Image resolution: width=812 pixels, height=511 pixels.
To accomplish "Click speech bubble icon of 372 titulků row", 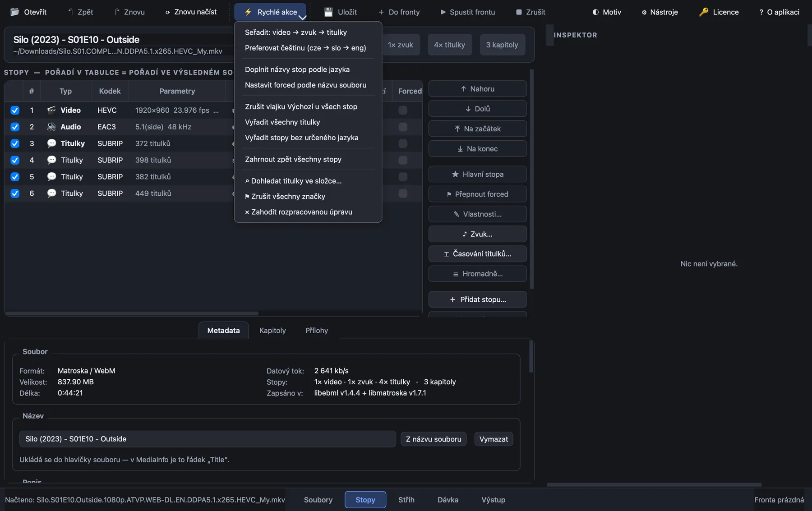I will click(x=51, y=143).
